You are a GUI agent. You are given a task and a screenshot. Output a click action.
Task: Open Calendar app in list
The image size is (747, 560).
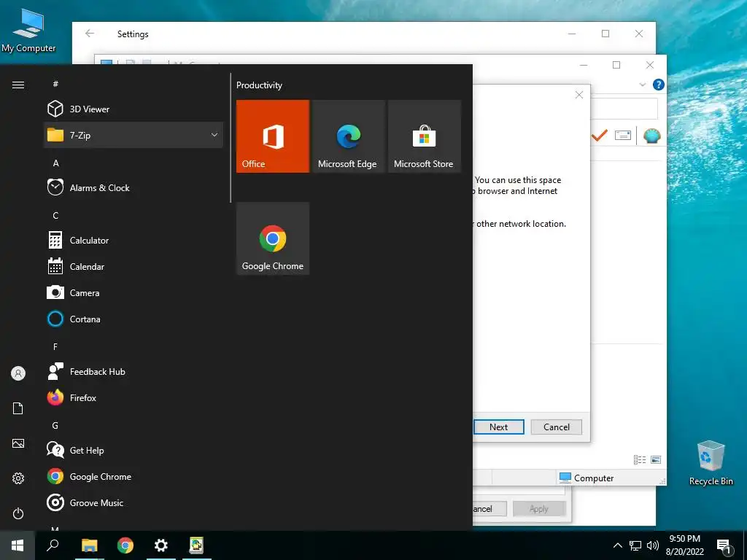(133, 267)
